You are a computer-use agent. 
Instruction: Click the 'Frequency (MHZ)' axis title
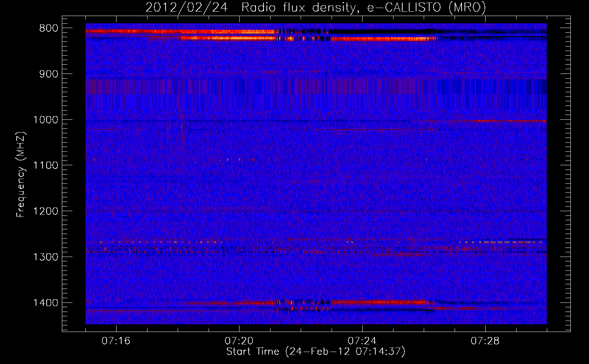pos(21,175)
